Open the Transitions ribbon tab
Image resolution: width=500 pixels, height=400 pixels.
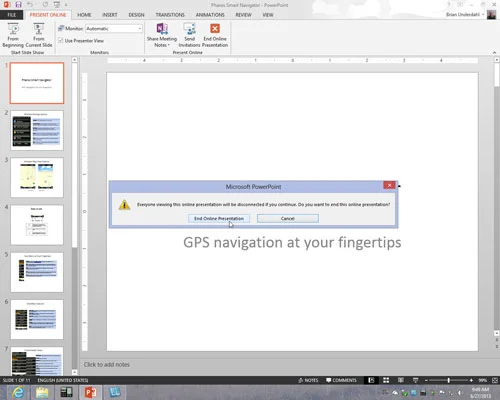tap(170, 15)
